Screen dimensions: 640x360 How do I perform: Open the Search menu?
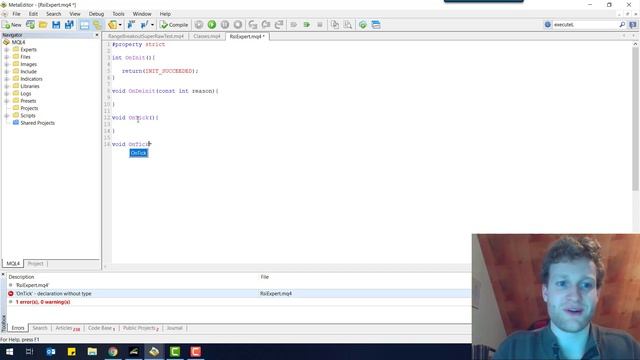click(53, 14)
